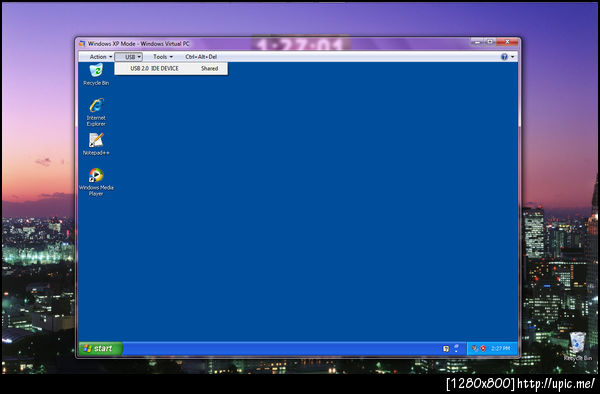This screenshot has height=394, width=600.
Task: Click the Windows Virtual PC title bar icon
Action: pyautogui.click(x=82, y=44)
